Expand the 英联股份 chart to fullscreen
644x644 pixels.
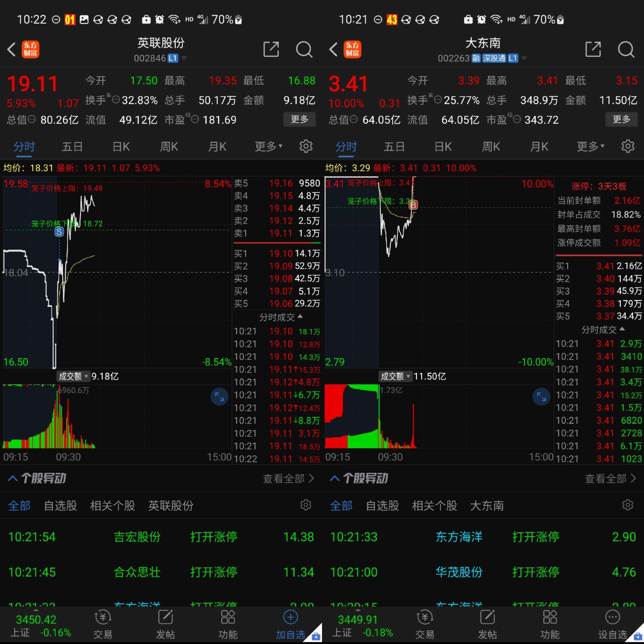pos(220,397)
